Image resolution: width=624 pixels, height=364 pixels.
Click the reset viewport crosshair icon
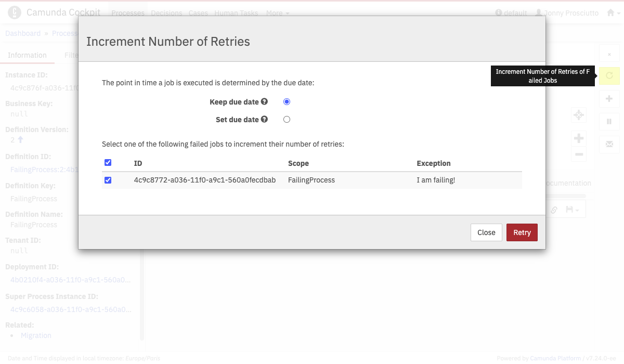(579, 115)
